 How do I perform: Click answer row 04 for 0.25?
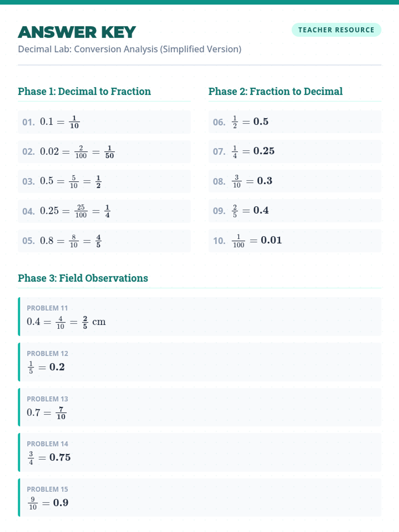coord(104,211)
